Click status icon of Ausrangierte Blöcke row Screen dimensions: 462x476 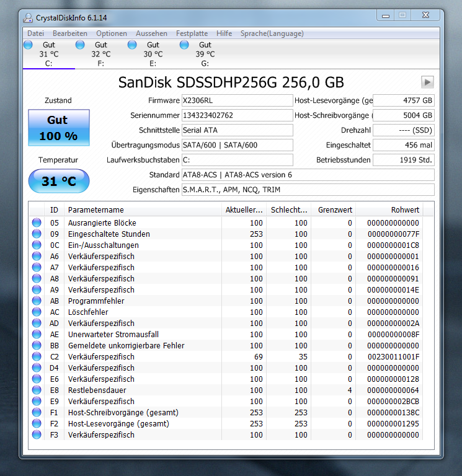[x=37, y=223]
